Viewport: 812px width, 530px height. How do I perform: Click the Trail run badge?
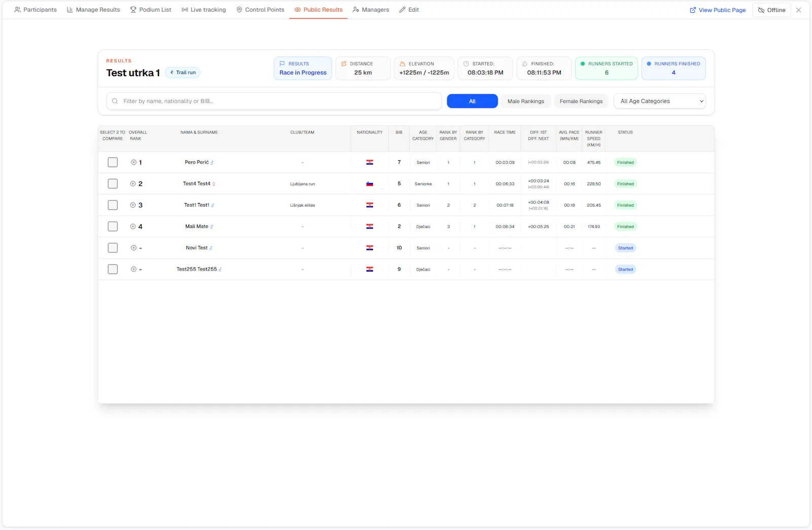[x=183, y=73]
